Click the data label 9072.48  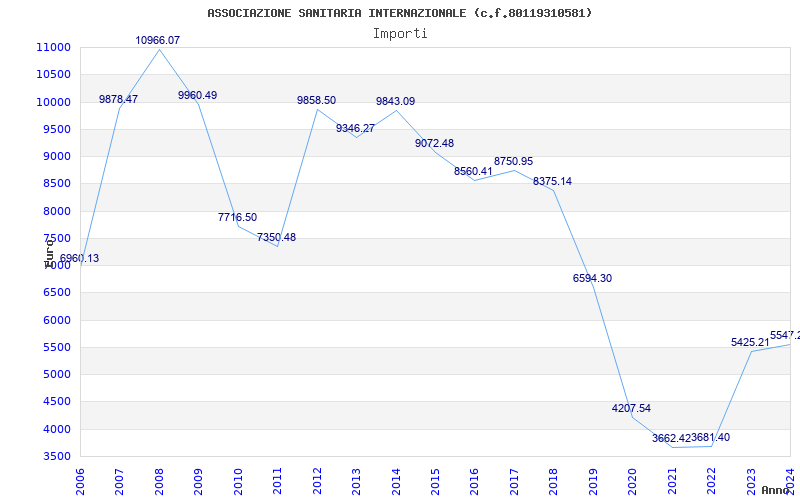point(435,143)
